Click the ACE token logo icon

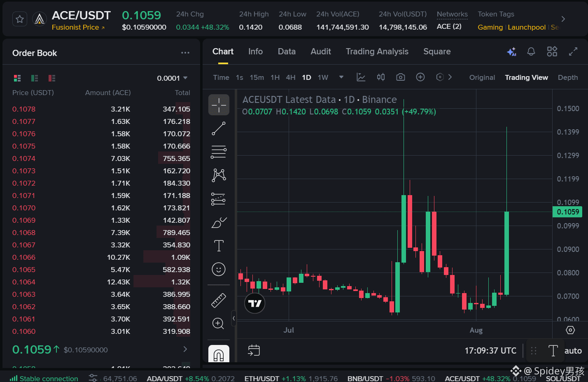coord(40,19)
